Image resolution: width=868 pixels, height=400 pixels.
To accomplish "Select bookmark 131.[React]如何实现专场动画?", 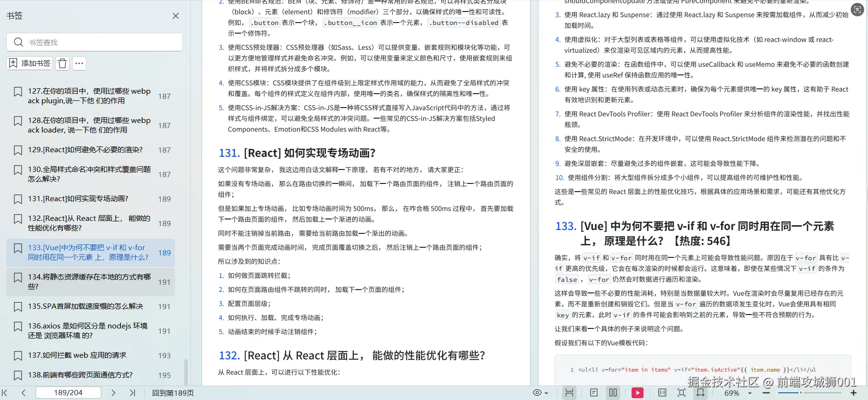I will click(x=90, y=199).
